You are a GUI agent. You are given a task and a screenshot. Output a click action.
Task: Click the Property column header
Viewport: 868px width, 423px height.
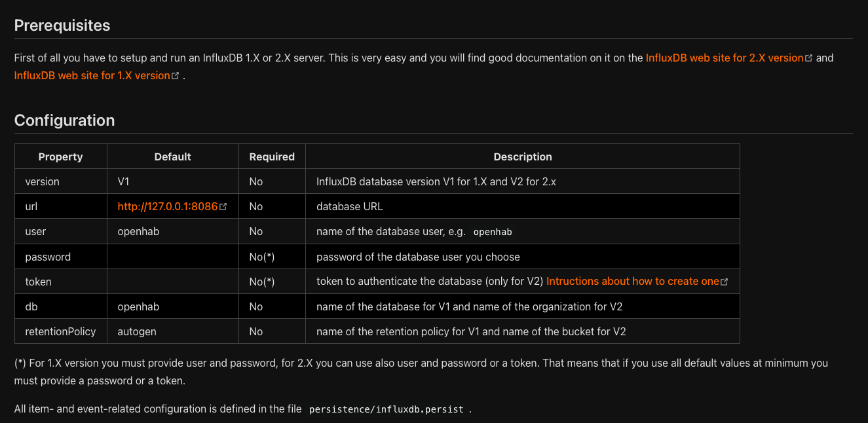coord(60,156)
